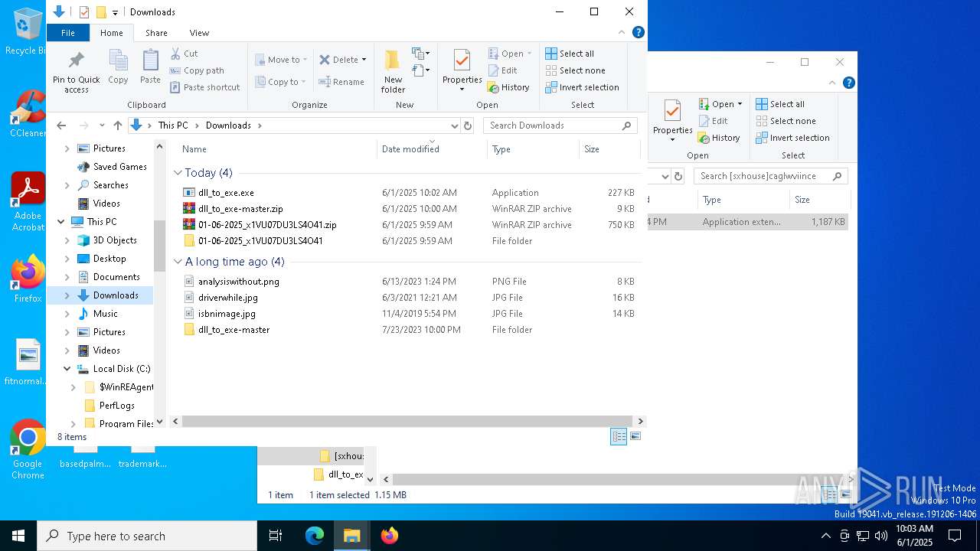Expand Pictures under This PC in tree

[x=67, y=332]
